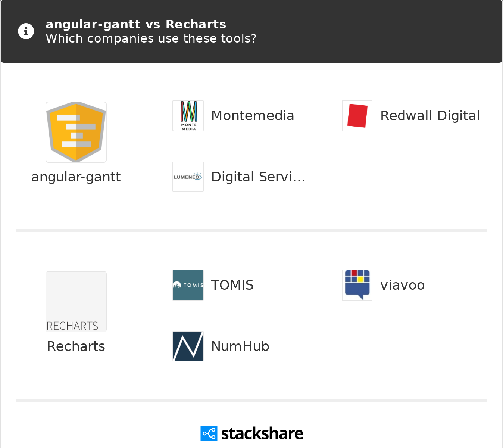Click the info icon in the header

26,31
